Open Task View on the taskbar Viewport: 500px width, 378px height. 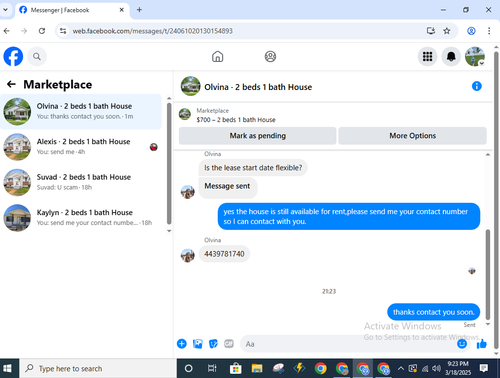tap(212, 368)
